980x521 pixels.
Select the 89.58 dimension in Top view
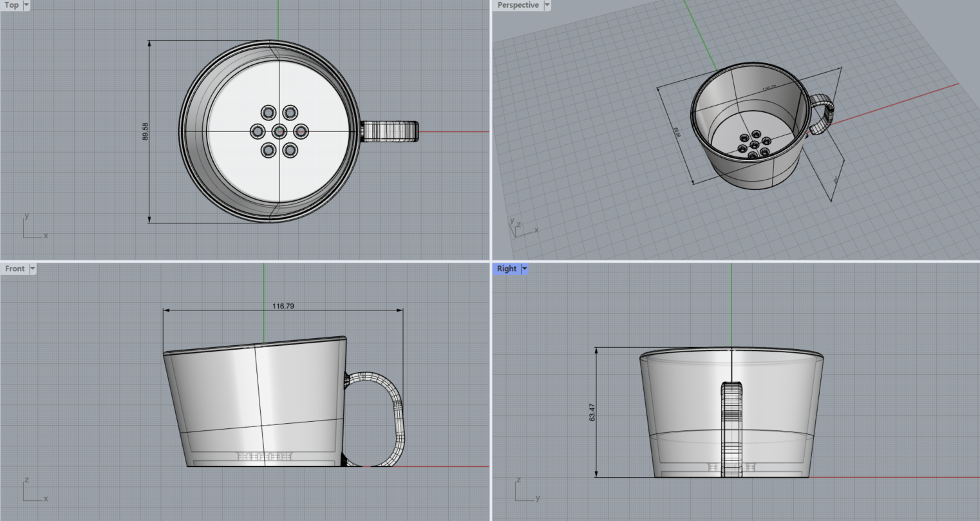coord(146,131)
